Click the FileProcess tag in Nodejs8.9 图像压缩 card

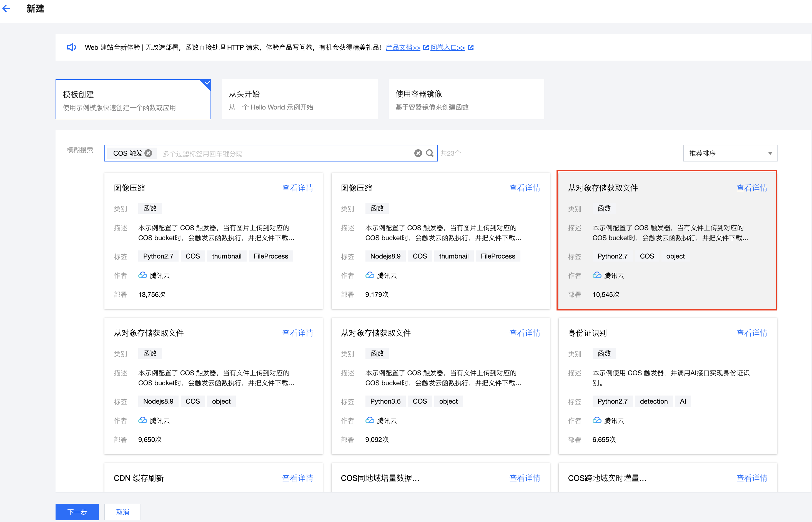tap(498, 256)
